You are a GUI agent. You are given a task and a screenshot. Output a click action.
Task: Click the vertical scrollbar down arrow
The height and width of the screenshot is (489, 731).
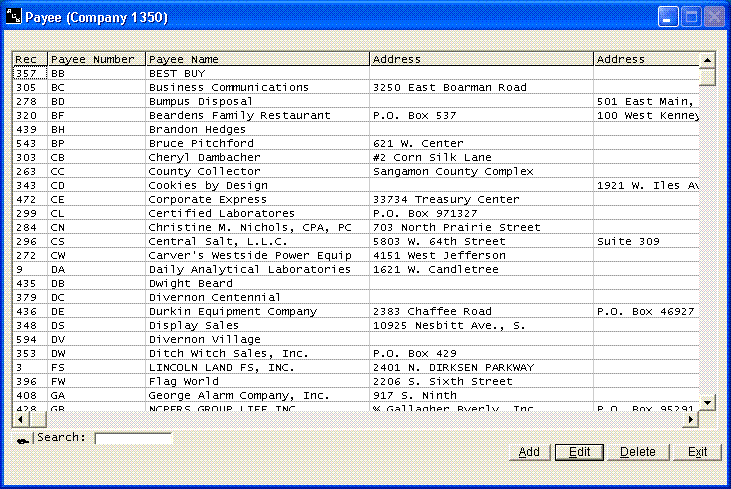pos(707,402)
